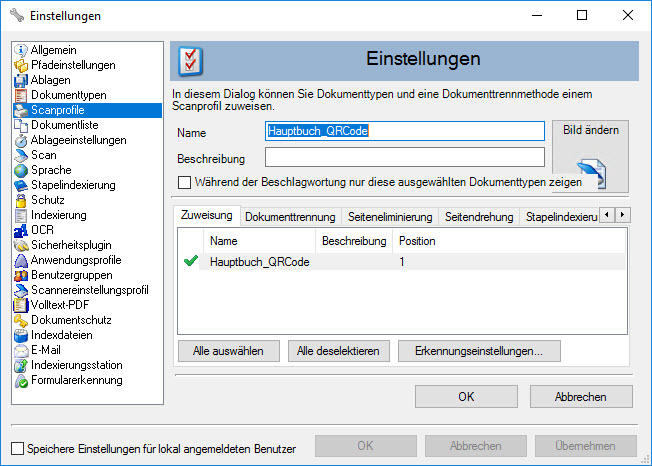Select the E-Mail envelope icon
Viewport: 652px width, 466px height.
pos(21,350)
